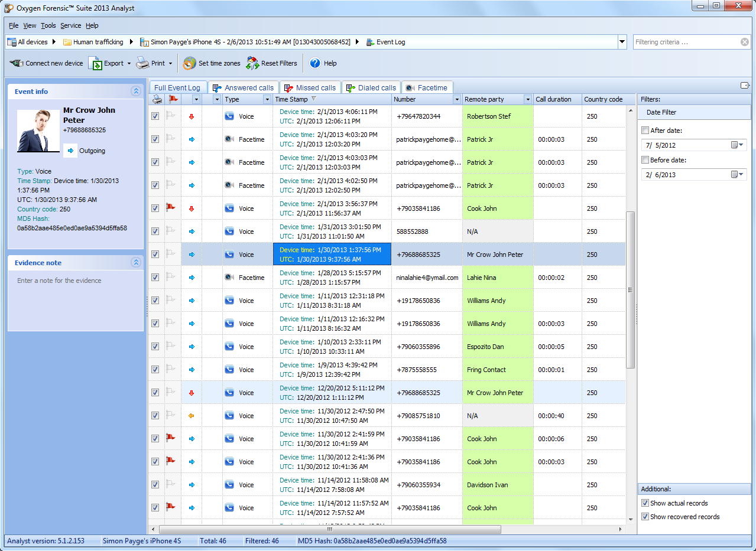Viewport: 756px width, 551px height.
Task: Click the Help question mark icon
Action: [315, 63]
